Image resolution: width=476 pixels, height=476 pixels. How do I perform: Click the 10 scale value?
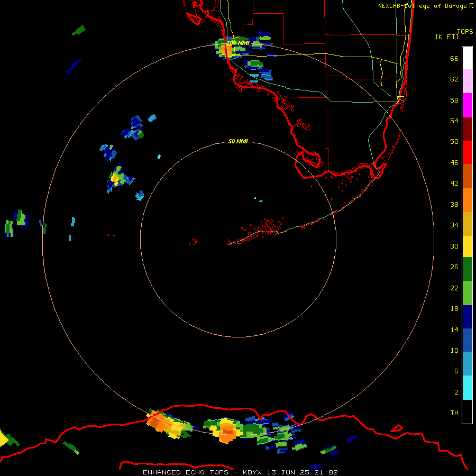pyautogui.click(x=454, y=351)
